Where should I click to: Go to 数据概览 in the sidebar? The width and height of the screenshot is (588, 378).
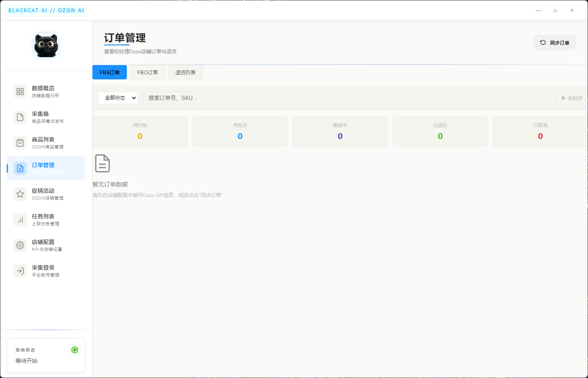coord(46,92)
